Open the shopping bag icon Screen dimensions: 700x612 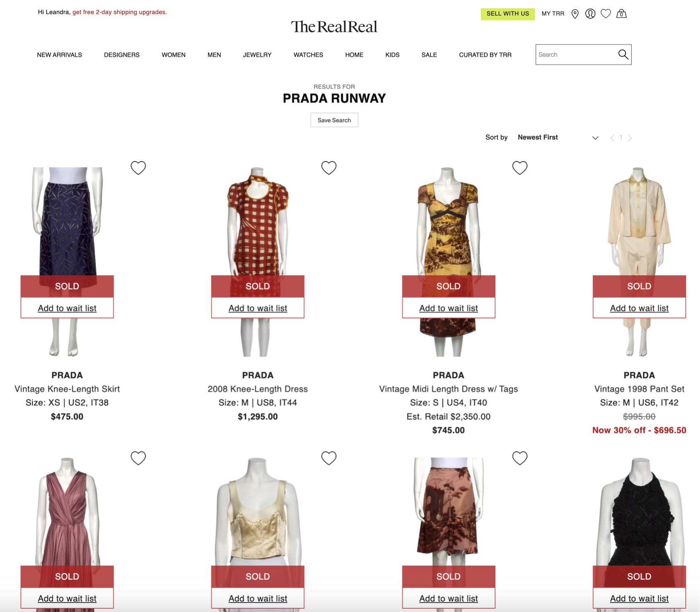pyautogui.click(x=621, y=14)
